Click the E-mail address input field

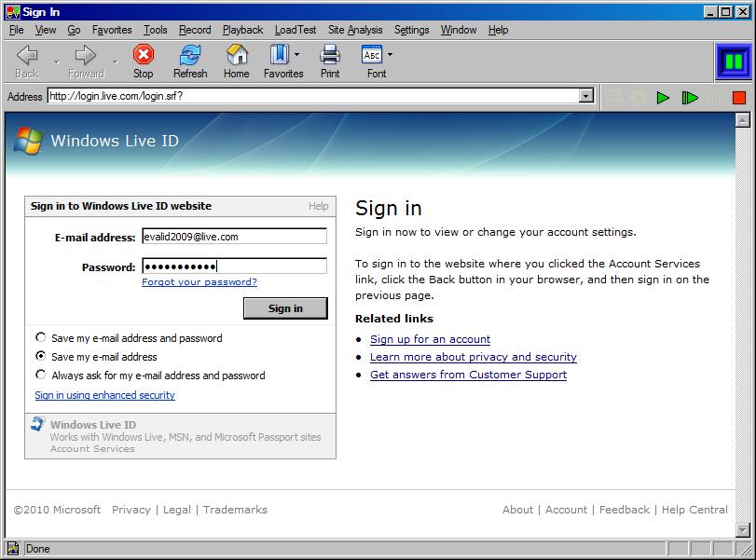[x=234, y=236]
